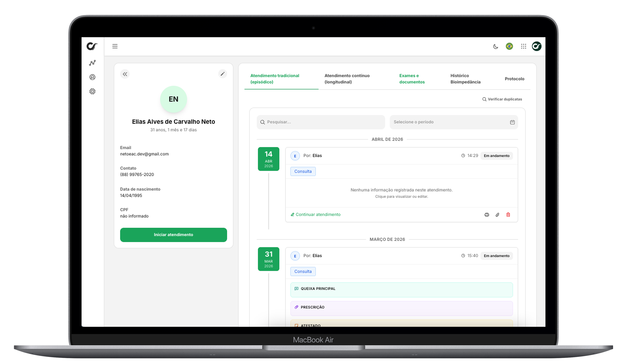Image resolution: width=627 pixels, height=364 pixels.
Task: Open the settings gear in sidebar
Action: coord(92,91)
